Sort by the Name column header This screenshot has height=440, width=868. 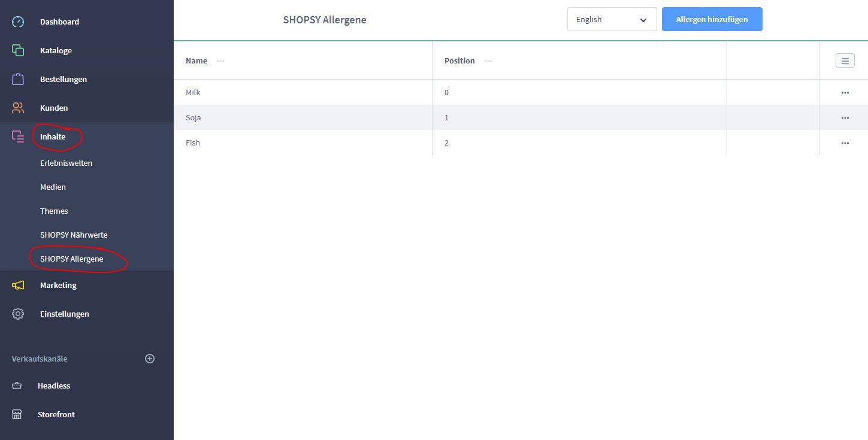(x=196, y=60)
